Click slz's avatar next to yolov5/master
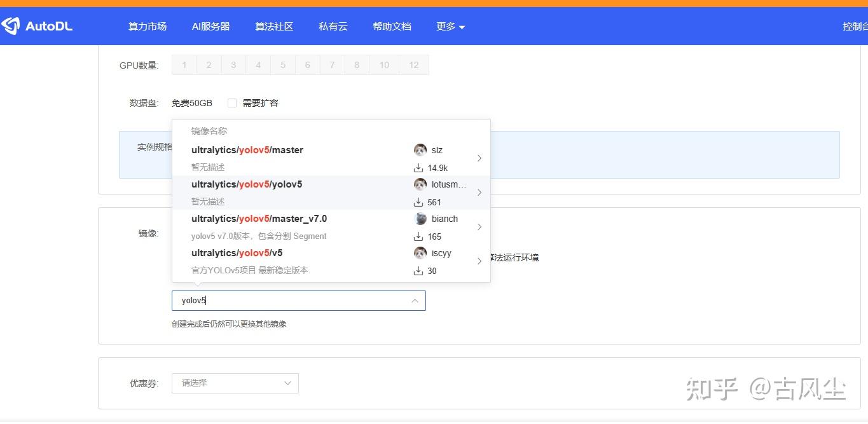Screen dimensions: 868x424 (420, 150)
